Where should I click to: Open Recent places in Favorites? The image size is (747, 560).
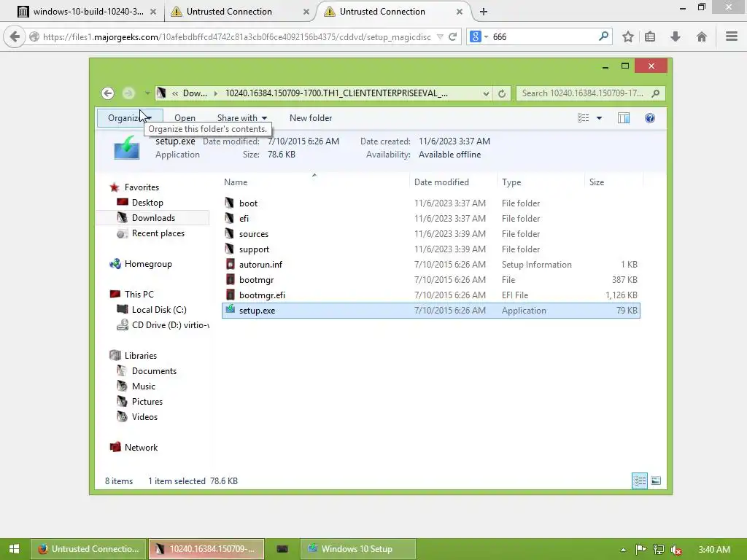tap(158, 233)
